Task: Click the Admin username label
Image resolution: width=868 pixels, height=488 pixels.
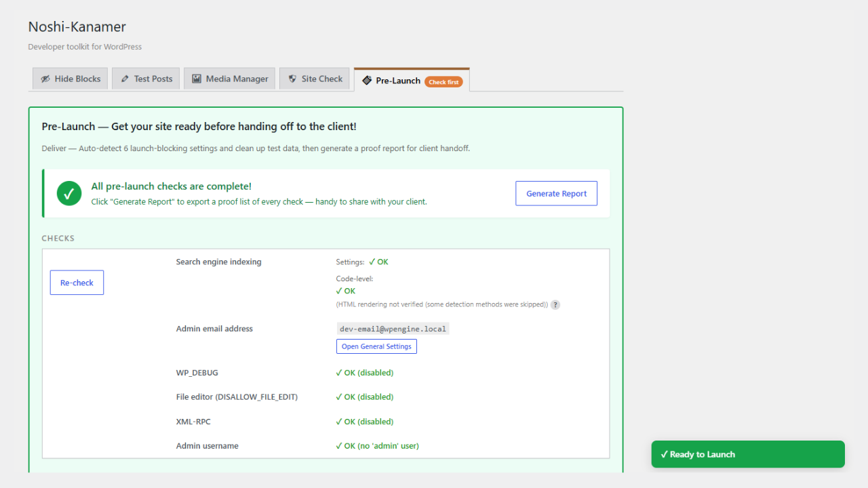Action: [x=208, y=446]
